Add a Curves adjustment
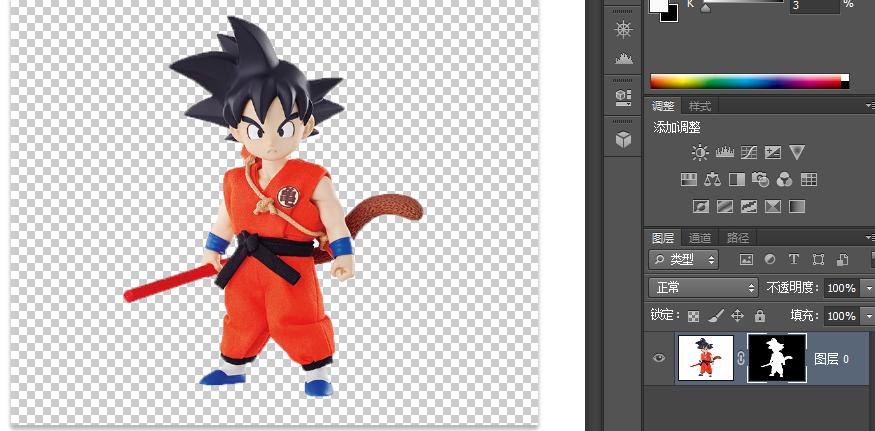The width and height of the screenshot is (875, 431). (x=748, y=153)
